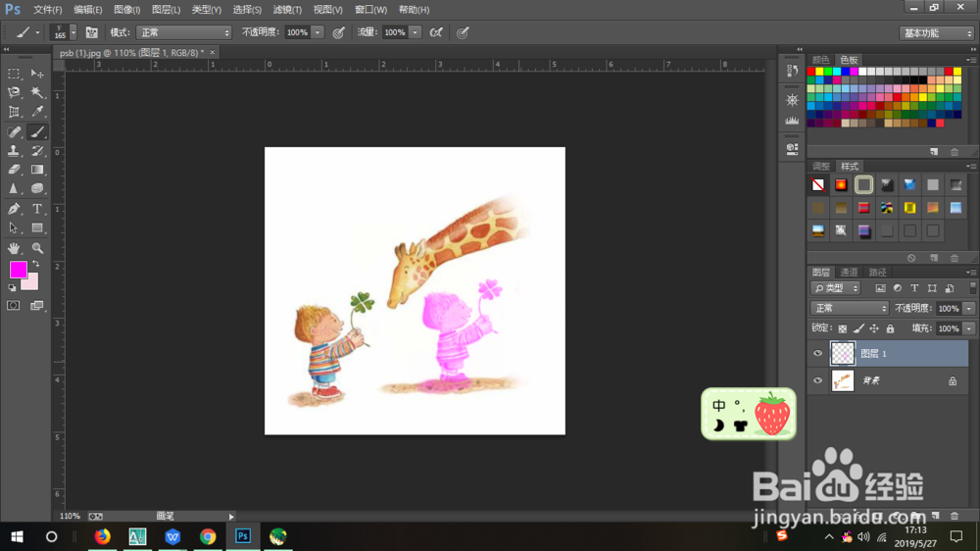Select the Spot Healing Brush tool
The height and width of the screenshot is (551, 980).
click(13, 132)
